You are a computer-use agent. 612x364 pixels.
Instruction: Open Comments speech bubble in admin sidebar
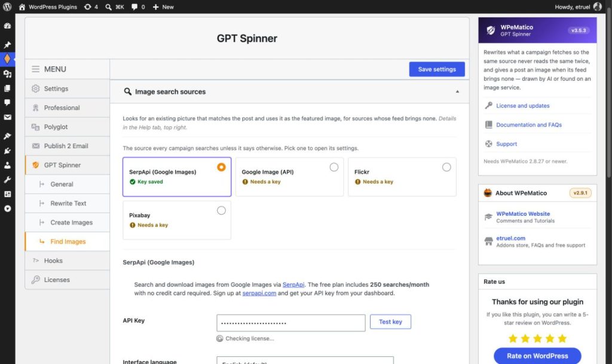(7, 103)
